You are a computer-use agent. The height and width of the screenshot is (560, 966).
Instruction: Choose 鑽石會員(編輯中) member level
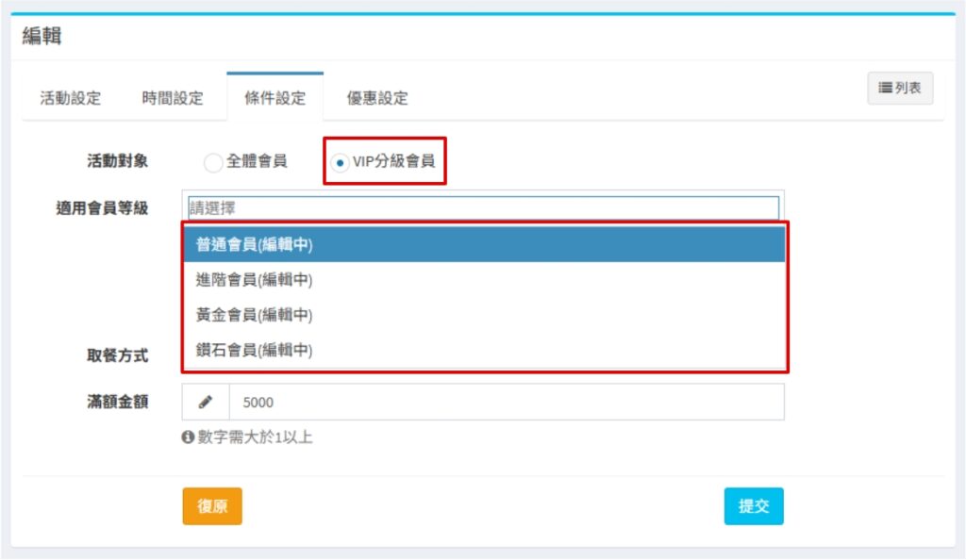(484, 350)
